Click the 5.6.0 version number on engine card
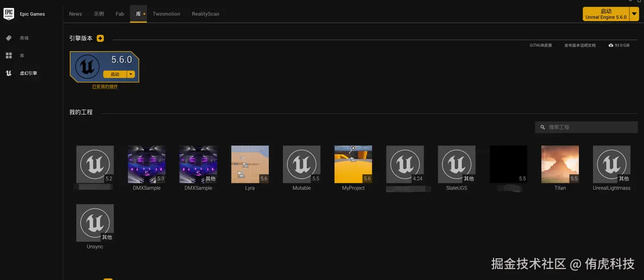 122,59
